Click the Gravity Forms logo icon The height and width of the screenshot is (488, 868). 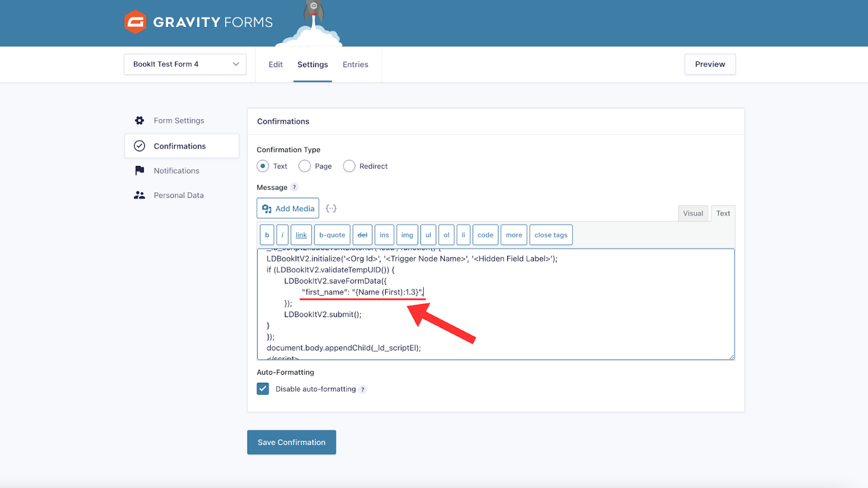point(135,22)
